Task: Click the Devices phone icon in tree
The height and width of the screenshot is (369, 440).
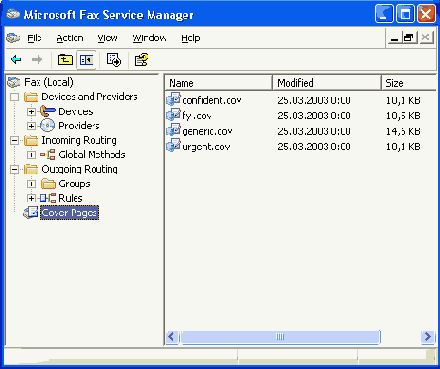Action: (x=47, y=111)
